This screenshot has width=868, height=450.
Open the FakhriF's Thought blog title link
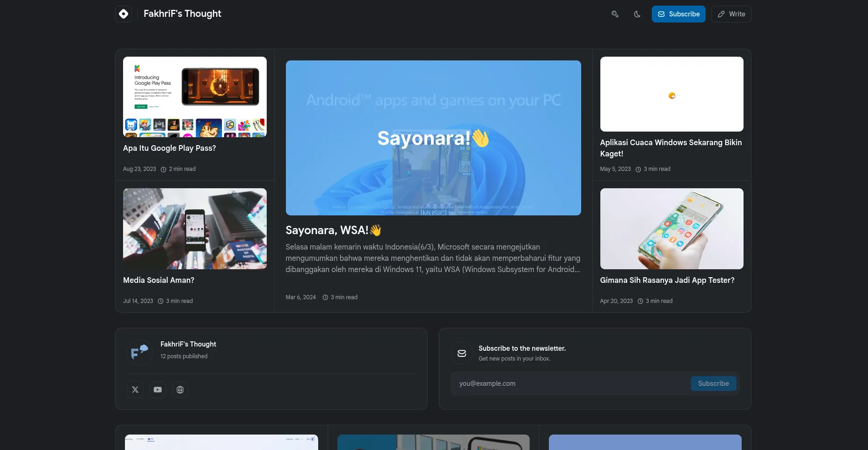(182, 14)
